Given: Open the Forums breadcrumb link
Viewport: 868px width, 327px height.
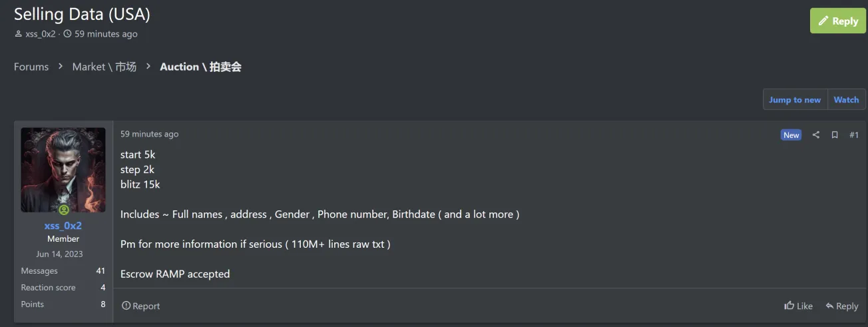Looking at the screenshot, I should coord(31,67).
